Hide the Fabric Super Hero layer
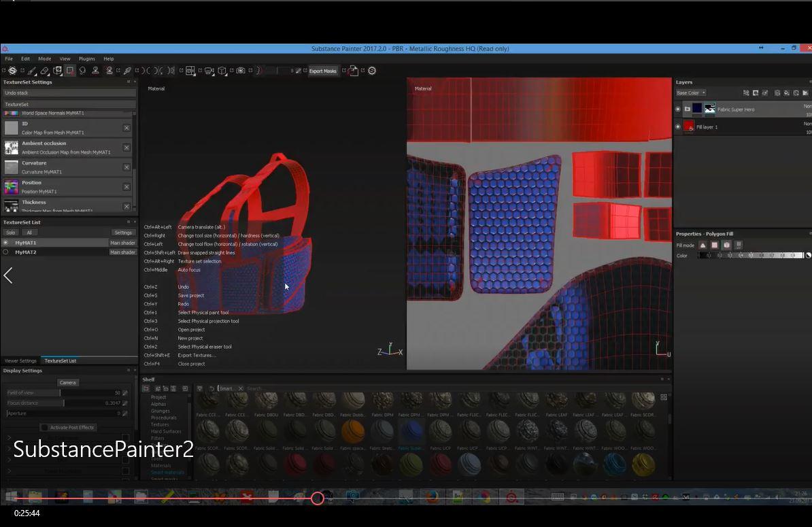812x527 pixels. (678, 109)
